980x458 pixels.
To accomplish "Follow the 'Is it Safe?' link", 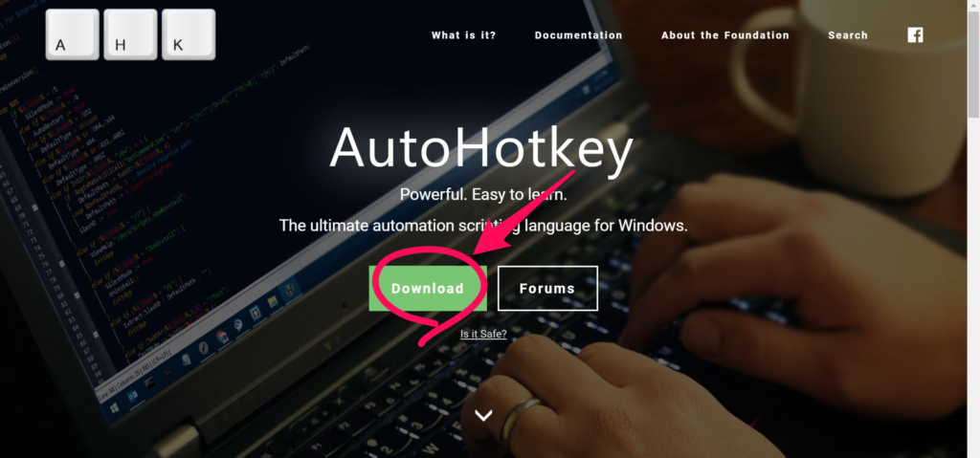I will (x=483, y=335).
